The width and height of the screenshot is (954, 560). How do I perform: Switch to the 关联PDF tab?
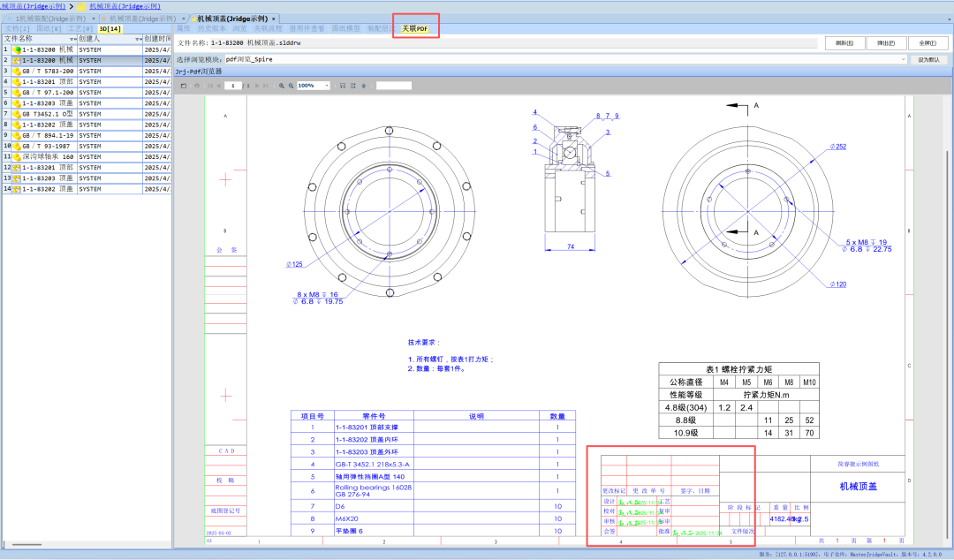[415, 28]
